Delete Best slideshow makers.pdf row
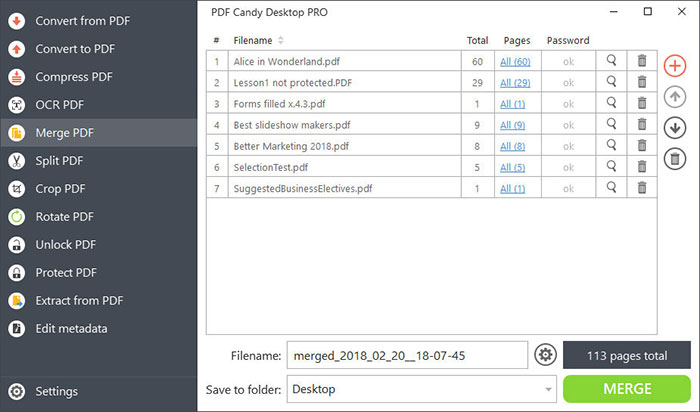 [642, 124]
